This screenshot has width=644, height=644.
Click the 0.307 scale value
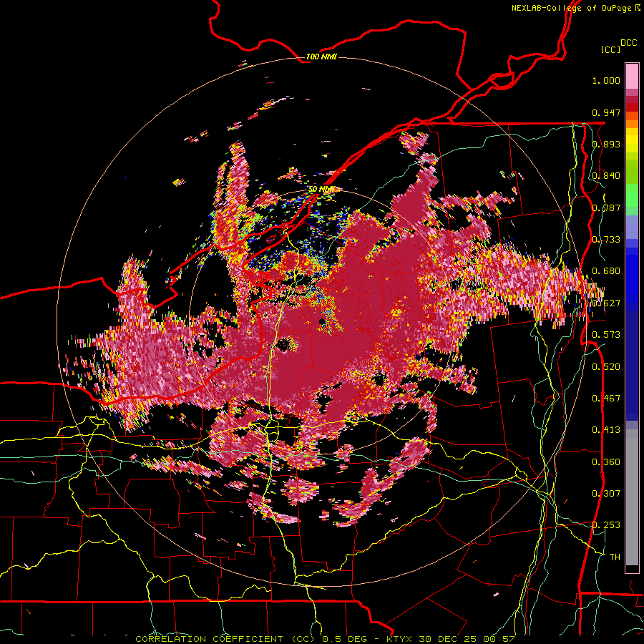tap(606, 494)
